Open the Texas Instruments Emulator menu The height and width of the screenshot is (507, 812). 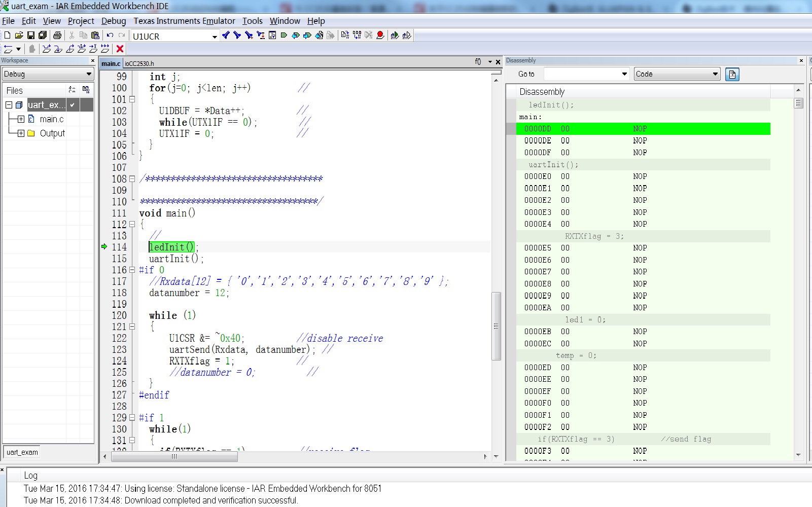pos(184,21)
